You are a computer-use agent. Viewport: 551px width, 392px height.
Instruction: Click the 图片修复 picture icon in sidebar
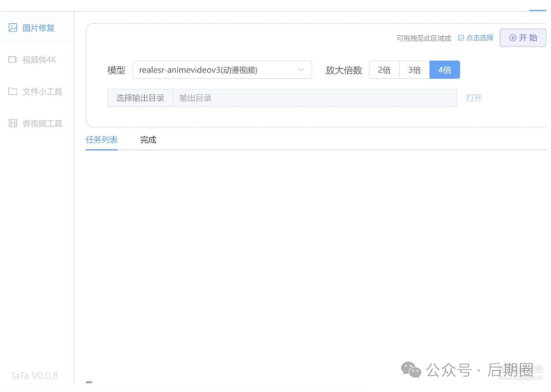click(13, 28)
